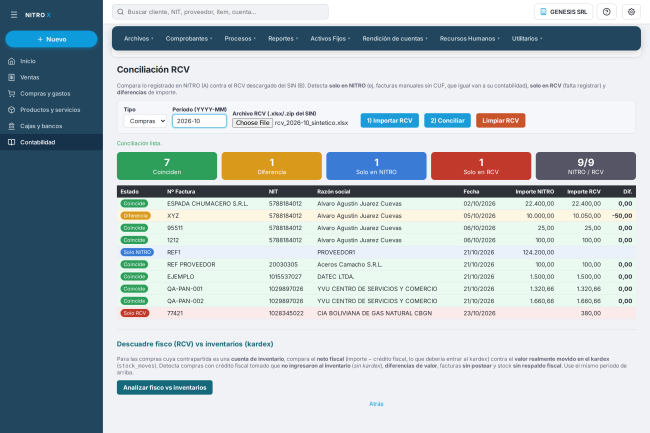Click the Limpiar RCV button

500,121
